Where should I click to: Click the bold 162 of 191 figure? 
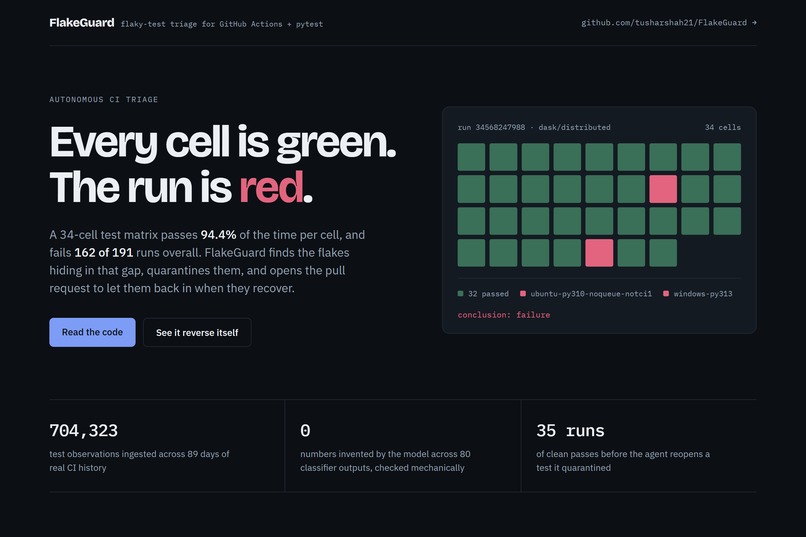point(104,253)
